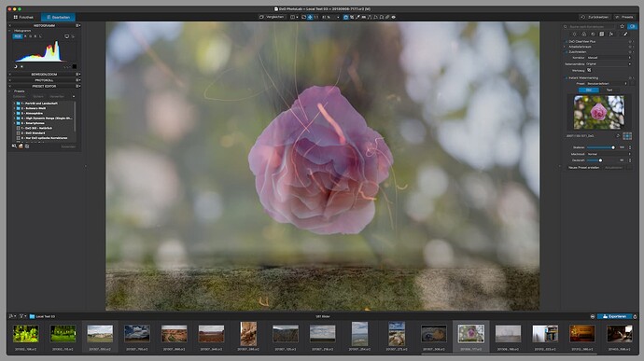Select the perspective parallel lines tool
This screenshot has height=361, width=644.
click(x=370, y=17)
